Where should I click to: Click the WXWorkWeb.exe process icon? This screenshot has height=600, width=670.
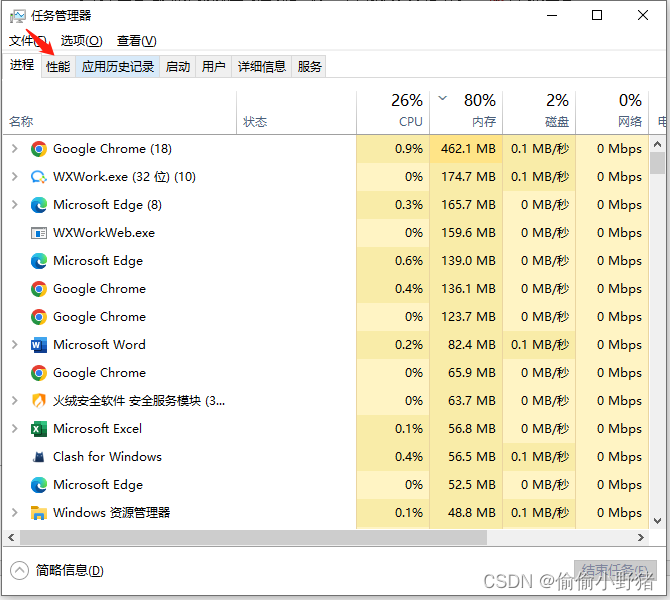pyautogui.click(x=39, y=233)
